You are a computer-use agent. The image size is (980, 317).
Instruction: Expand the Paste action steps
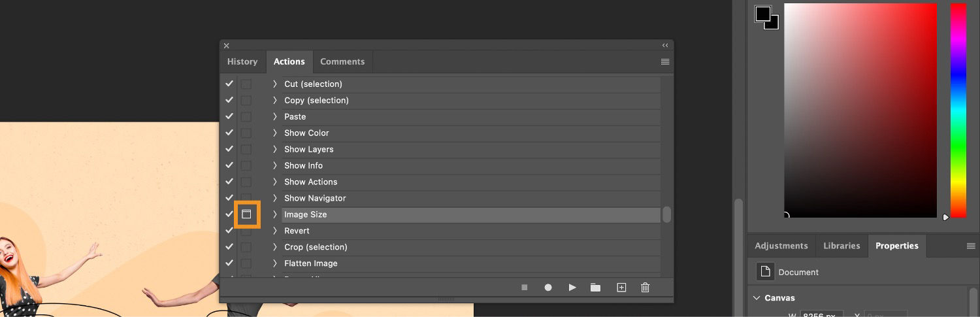click(275, 116)
